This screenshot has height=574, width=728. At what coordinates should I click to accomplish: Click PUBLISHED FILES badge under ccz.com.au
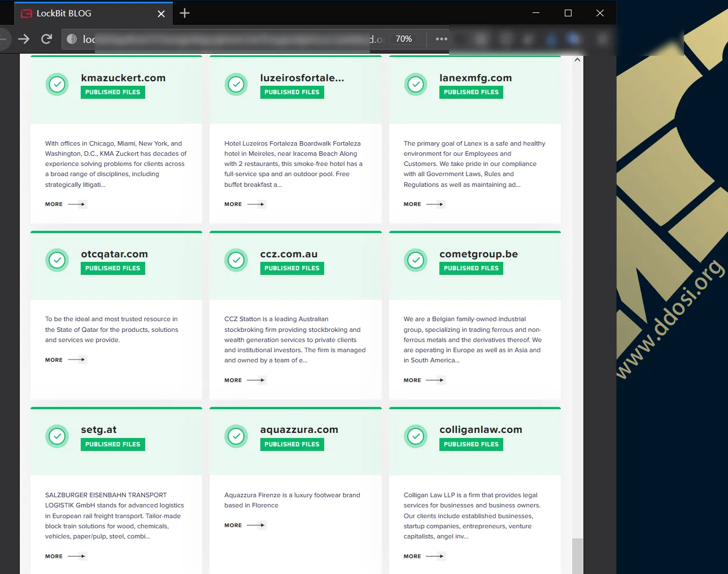(292, 268)
